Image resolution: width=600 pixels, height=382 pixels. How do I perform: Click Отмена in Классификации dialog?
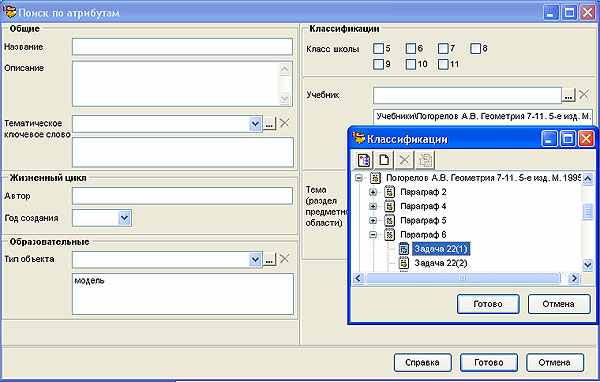(559, 304)
